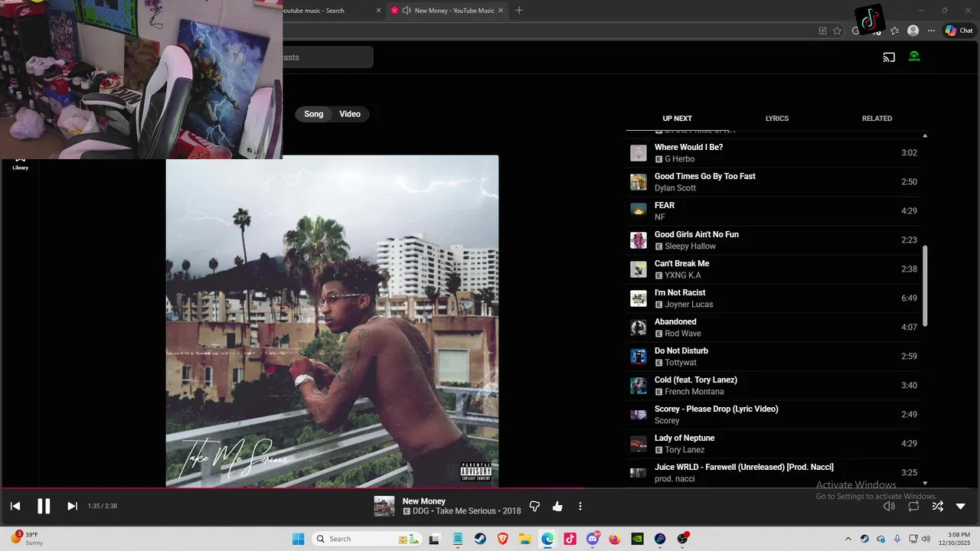The image size is (980, 551).
Task: Open a new browser tab
Action: pos(519,11)
